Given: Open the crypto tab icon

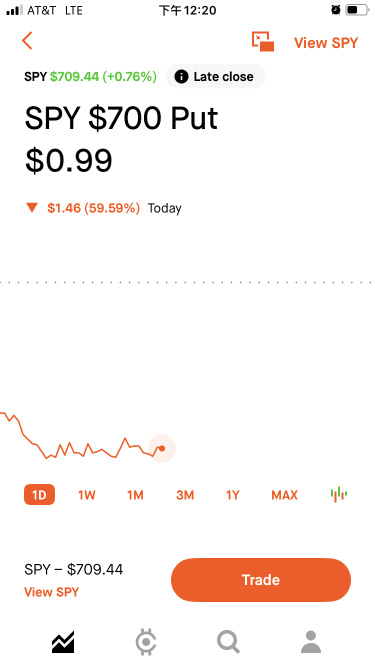Looking at the screenshot, I should [x=146, y=642].
